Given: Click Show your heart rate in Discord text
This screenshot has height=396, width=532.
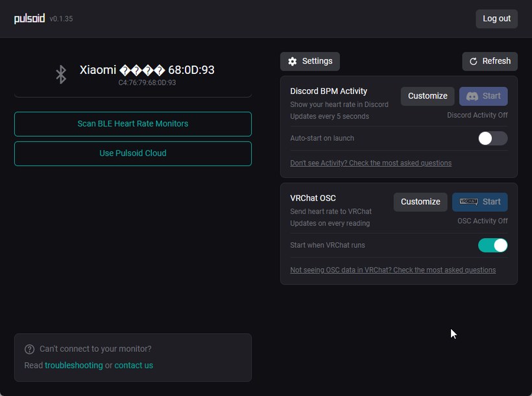Looking at the screenshot, I should tap(339, 105).
